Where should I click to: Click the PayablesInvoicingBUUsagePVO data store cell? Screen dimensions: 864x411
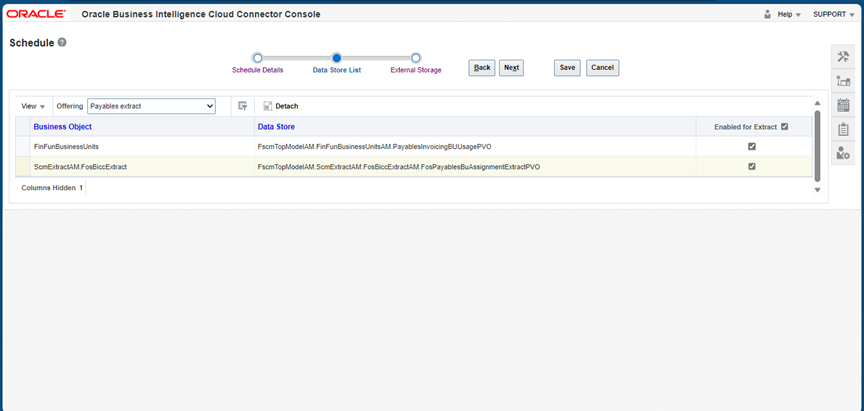pyautogui.click(x=476, y=147)
